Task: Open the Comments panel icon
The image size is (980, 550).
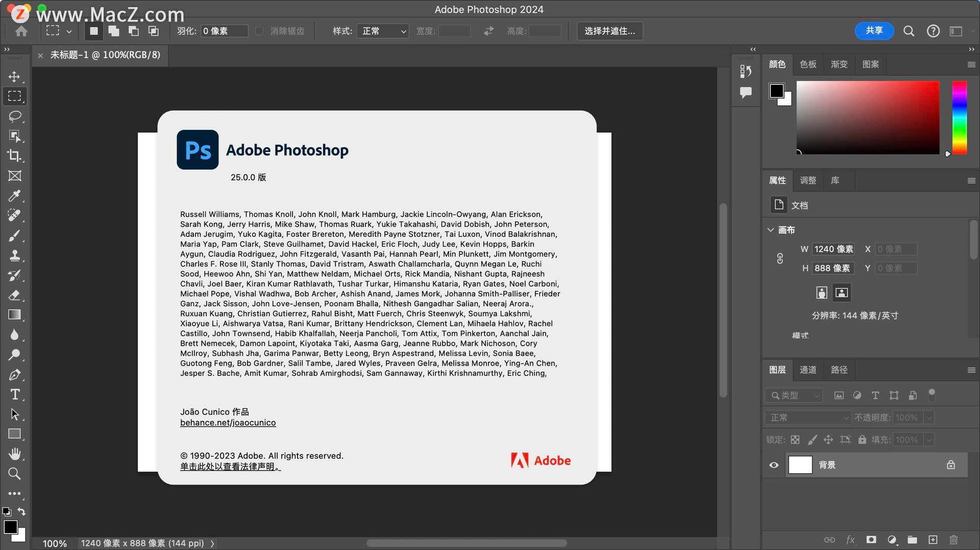Action: [x=746, y=92]
